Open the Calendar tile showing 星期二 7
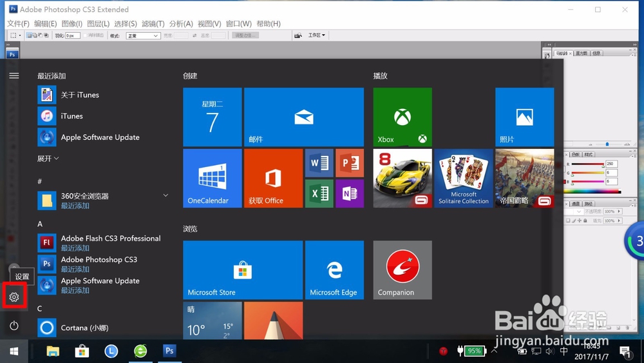Image resolution: width=644 pixels, height=363 pixels. tap(213, 117)
